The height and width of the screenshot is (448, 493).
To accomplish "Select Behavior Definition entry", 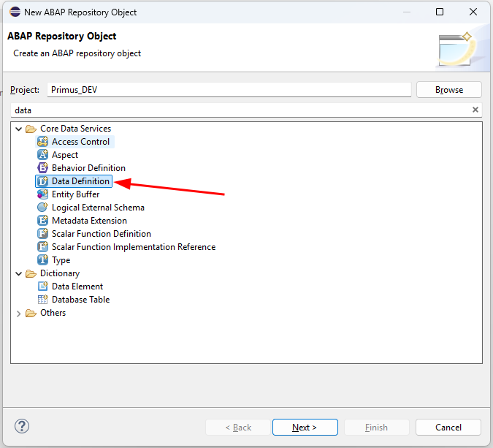I will [88, 168].
